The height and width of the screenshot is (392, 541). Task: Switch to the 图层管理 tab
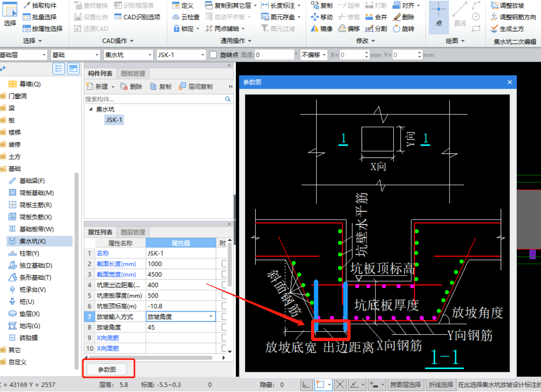point(133,232)
